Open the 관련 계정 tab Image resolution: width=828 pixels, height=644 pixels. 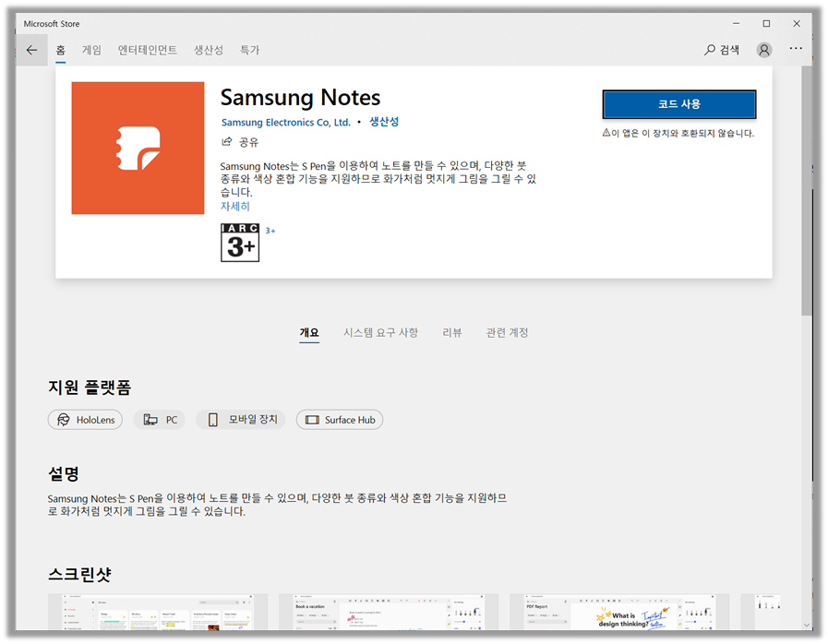point(507,332)
